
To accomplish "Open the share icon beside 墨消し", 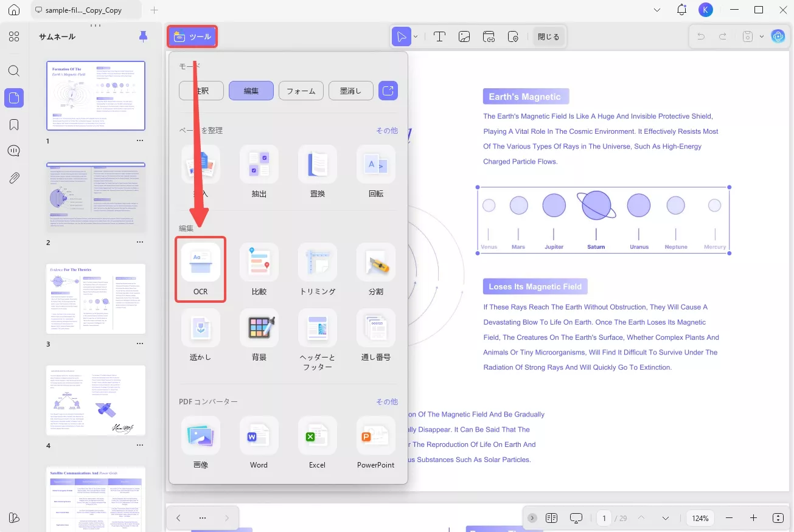I will (x=388, y=91).
